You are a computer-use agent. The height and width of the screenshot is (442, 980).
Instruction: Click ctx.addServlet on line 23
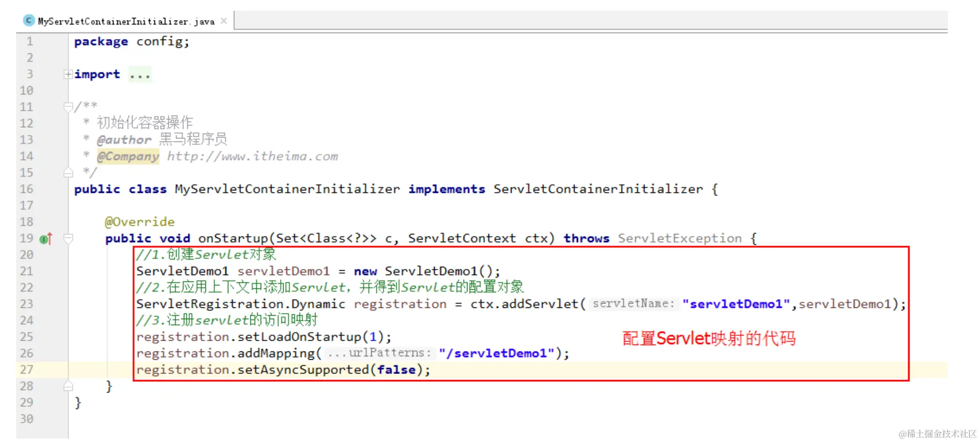524,304
